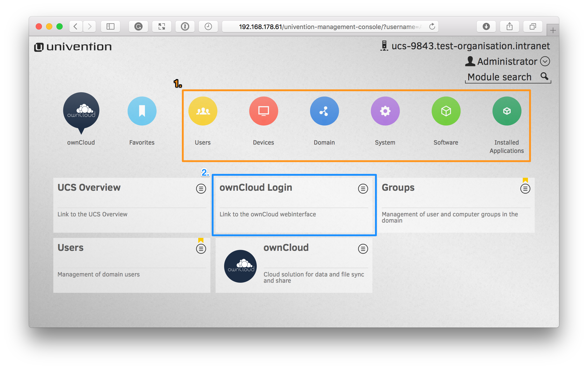588x369 pixels.
Task: Click inside the Module search field
Action: [499, 77]
